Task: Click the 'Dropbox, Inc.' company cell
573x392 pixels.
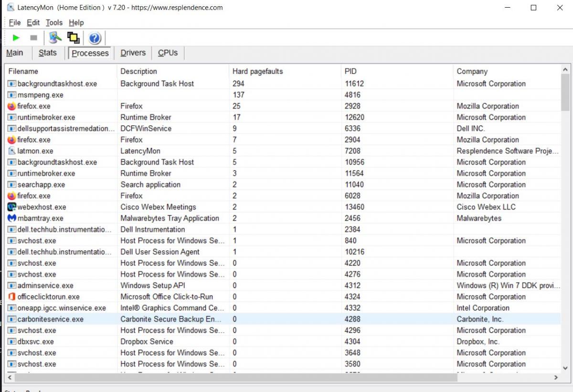Action: tap(478, 342)
